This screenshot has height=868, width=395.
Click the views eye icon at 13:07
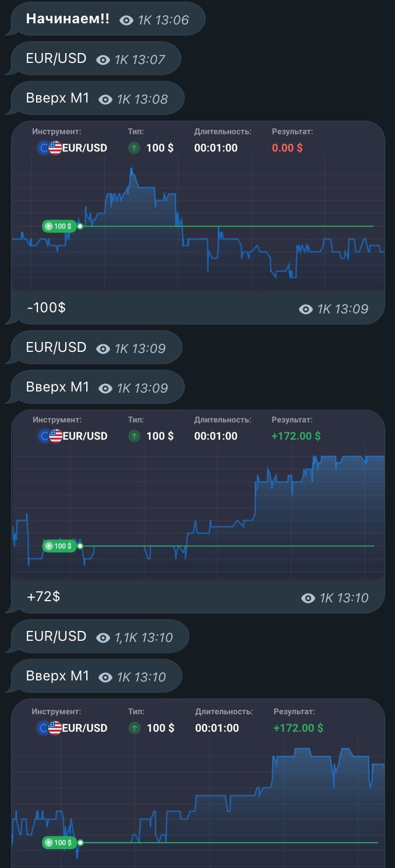click(x=103, y=60)
